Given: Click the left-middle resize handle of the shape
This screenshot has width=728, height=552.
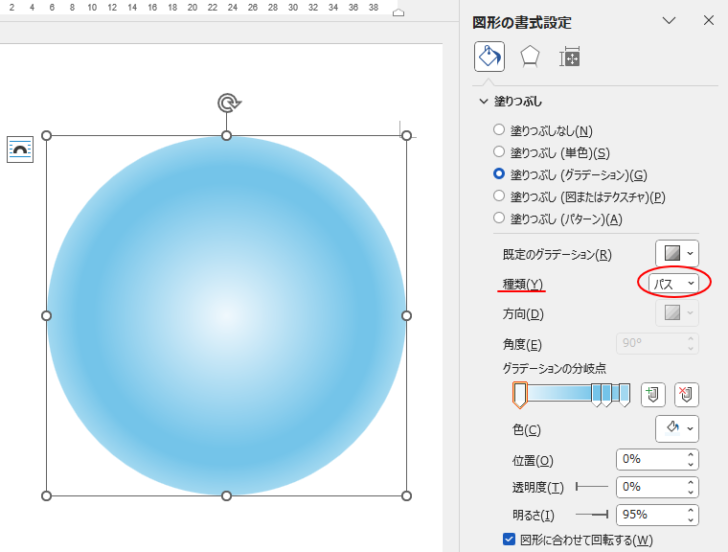Looking at the screenshot, I should click(46, 316).
